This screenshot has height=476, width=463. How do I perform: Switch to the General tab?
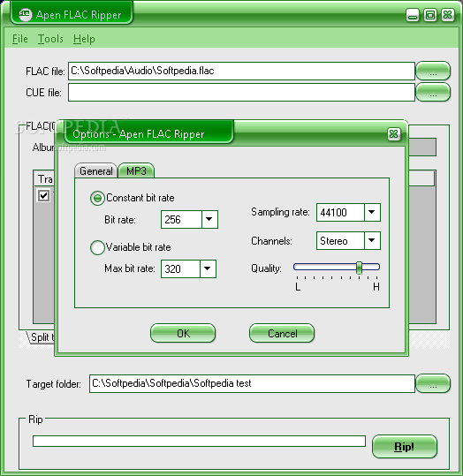pos(95,171)
